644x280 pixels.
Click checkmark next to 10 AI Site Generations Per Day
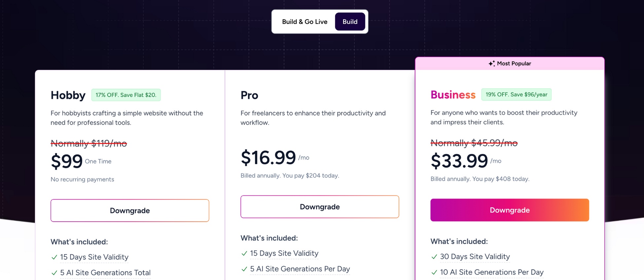[x=434, y=272]
